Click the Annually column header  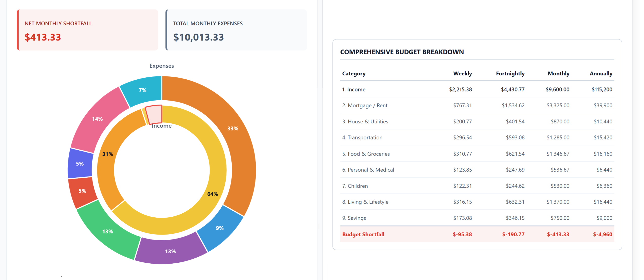click(601, 74)
